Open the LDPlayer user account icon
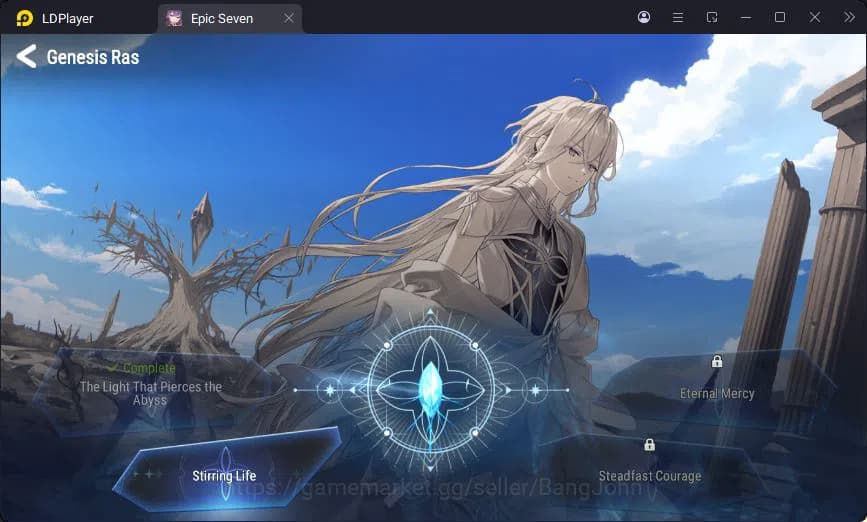867x522 pixels. (x=643, y=17)
